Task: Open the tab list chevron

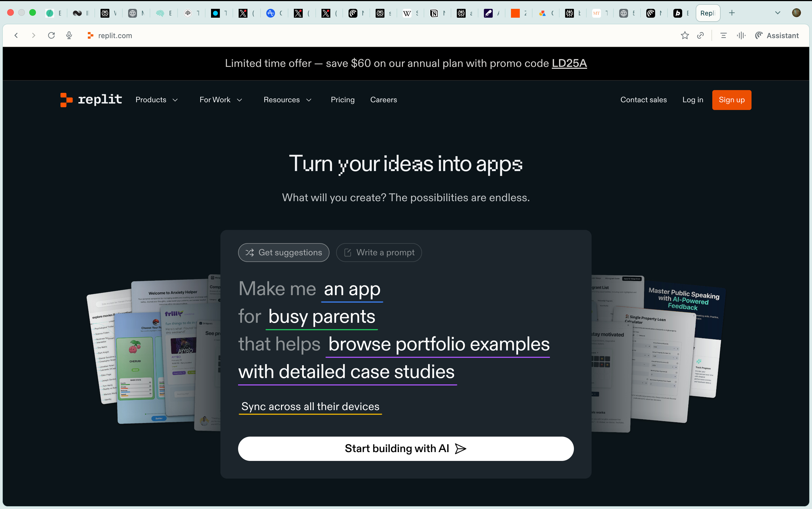Action: coord(777,13)
